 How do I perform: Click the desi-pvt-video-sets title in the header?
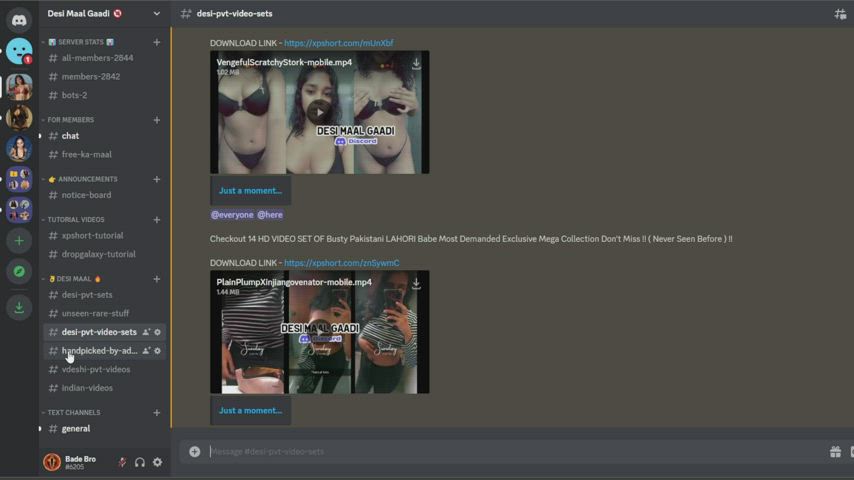coord(234,14)
